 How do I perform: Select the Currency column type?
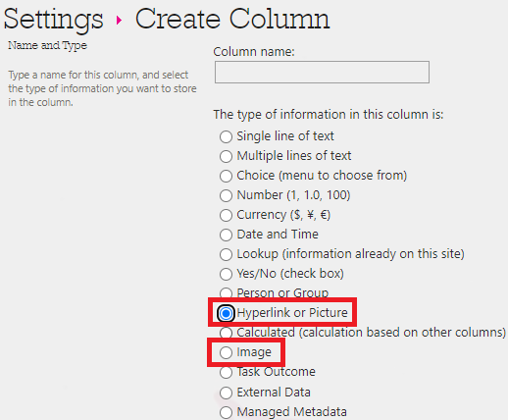coord(226,215)
